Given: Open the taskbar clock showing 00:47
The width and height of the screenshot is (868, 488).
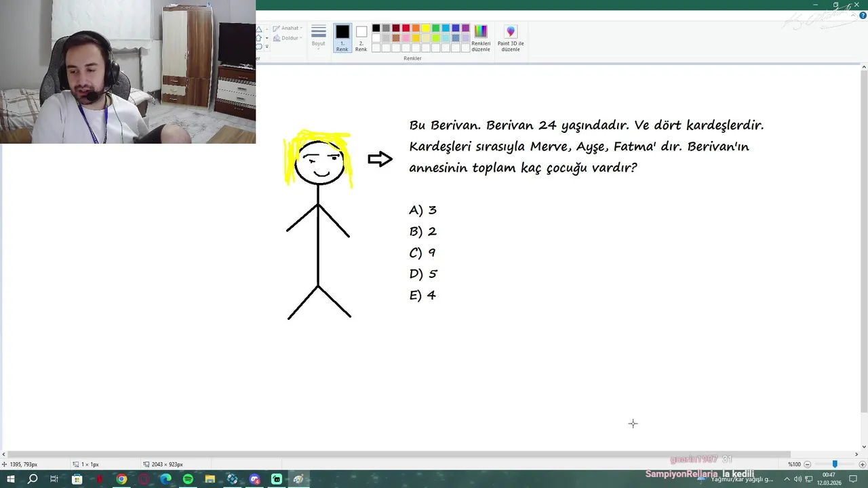Looking at the screenshot, I should [828, 479].
